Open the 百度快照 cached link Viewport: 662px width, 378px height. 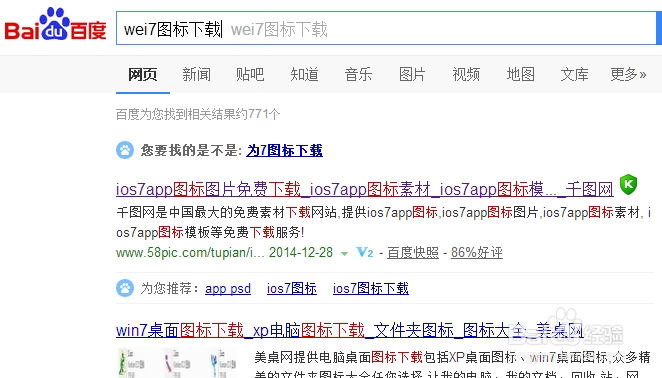(413, 253)
